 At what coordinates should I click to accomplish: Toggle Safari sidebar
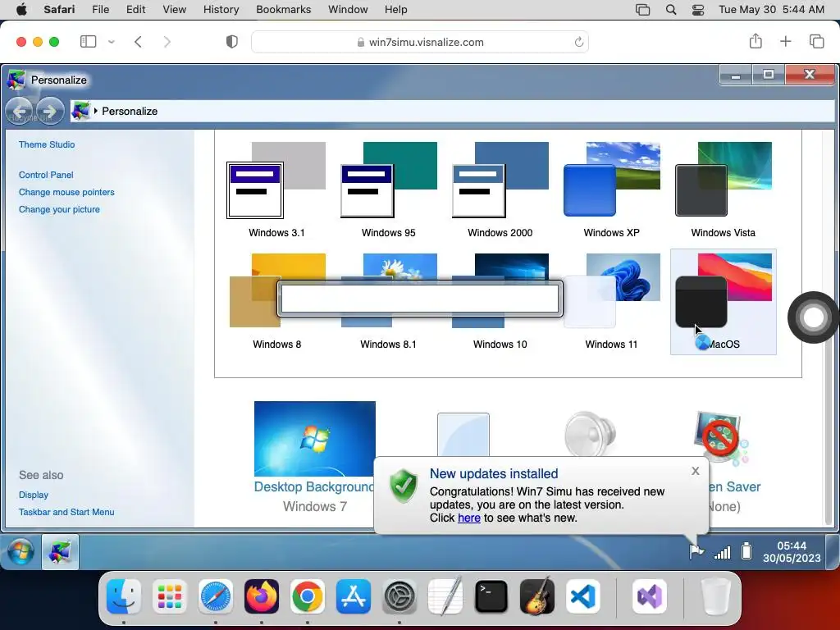[x=88, y=41]
